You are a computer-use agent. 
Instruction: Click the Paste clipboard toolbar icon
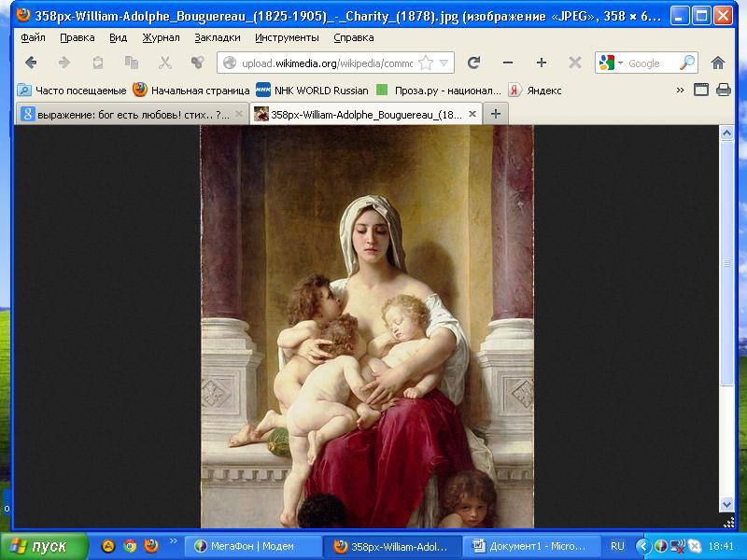98,63
